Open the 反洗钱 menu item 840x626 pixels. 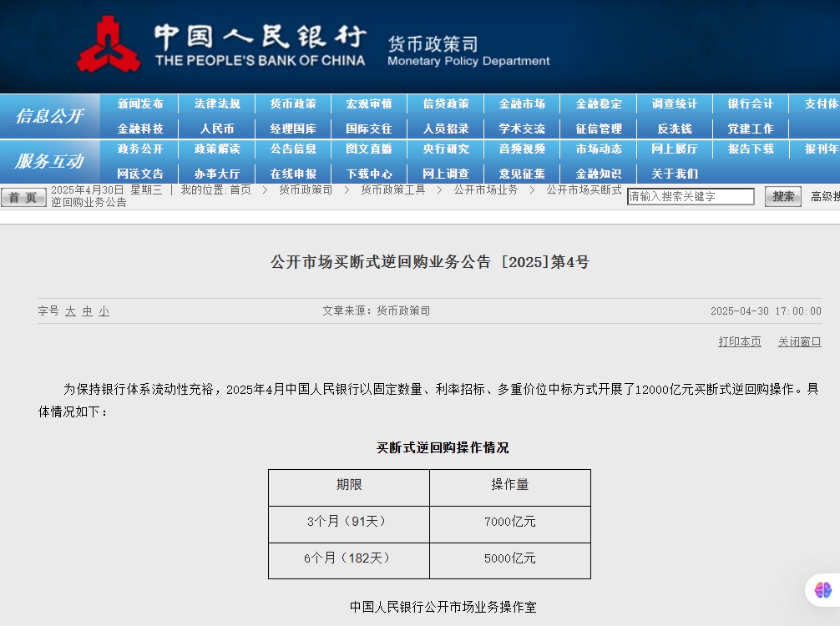[675, 129]
